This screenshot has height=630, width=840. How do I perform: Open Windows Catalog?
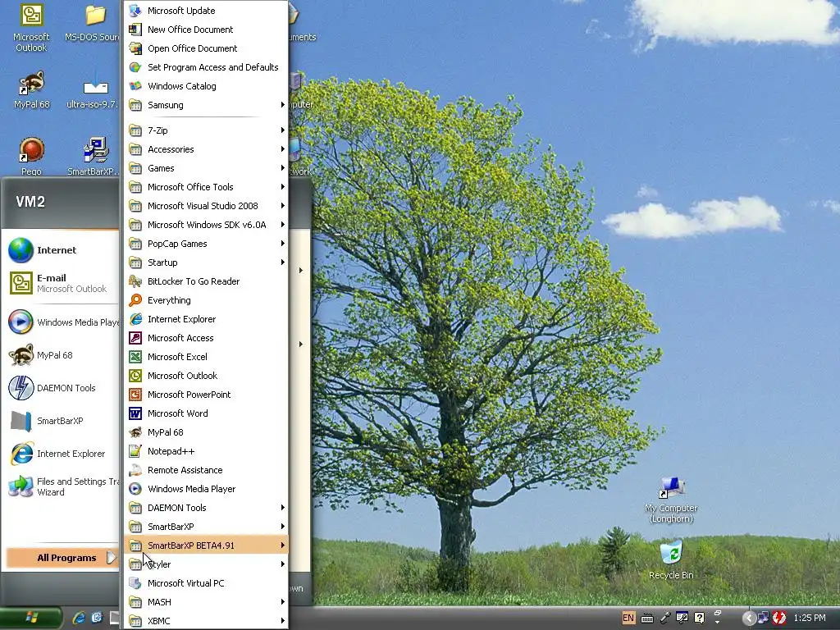[206, 85]
